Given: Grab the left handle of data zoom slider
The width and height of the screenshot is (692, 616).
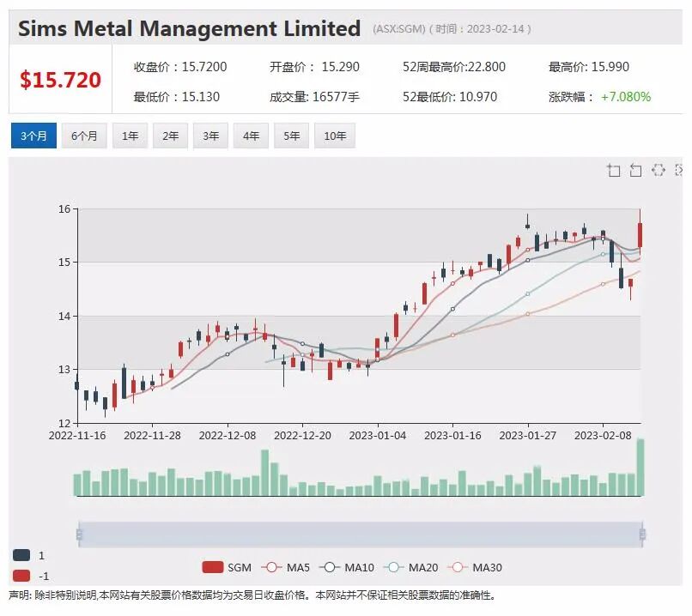Looking at the screenshot, I should pyautogui.click(x=80, y=534).
